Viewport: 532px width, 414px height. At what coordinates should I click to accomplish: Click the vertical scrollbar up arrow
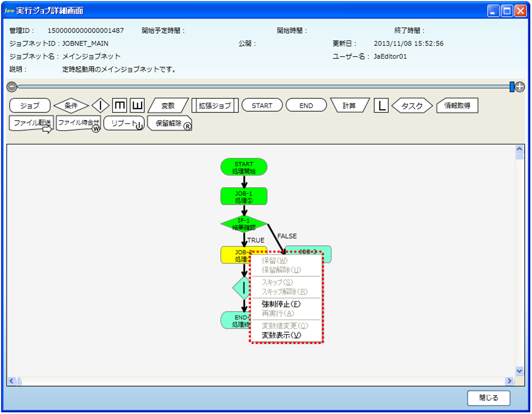519,149
